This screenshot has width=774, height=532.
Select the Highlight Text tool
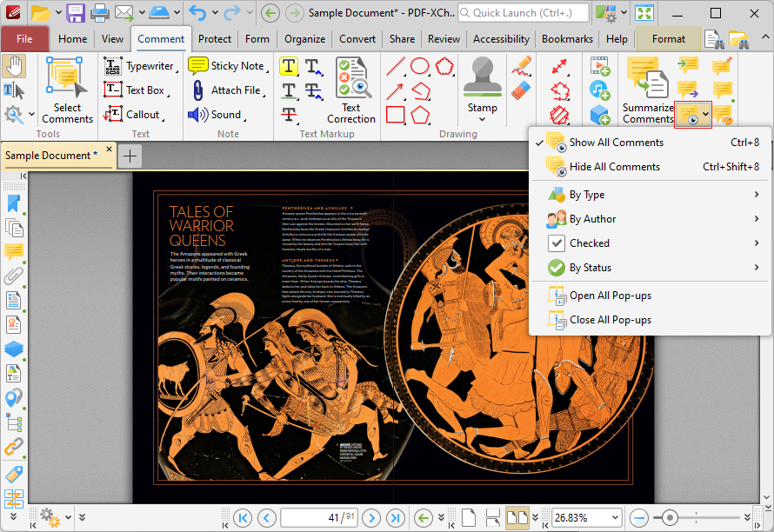click(289, 66)
